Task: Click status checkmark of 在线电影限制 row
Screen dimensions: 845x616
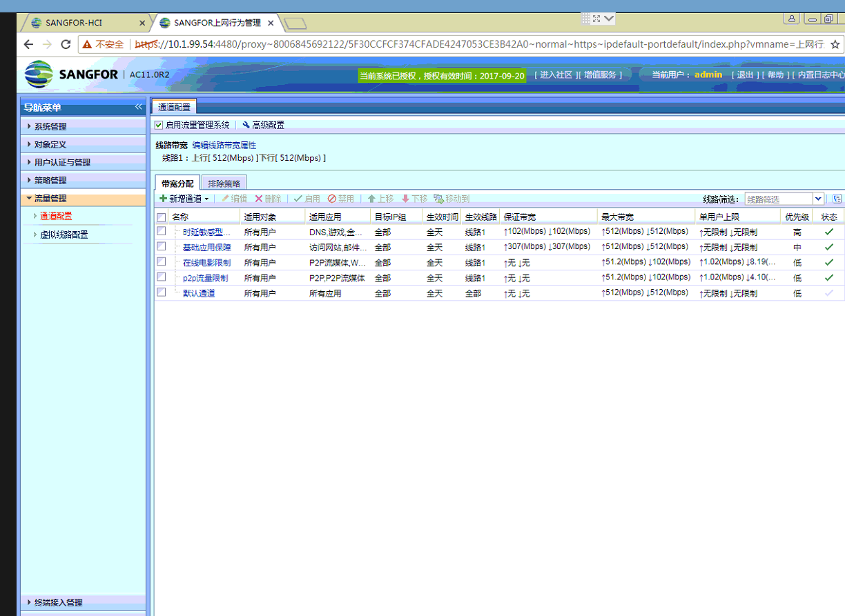Action: click(828, 262)
